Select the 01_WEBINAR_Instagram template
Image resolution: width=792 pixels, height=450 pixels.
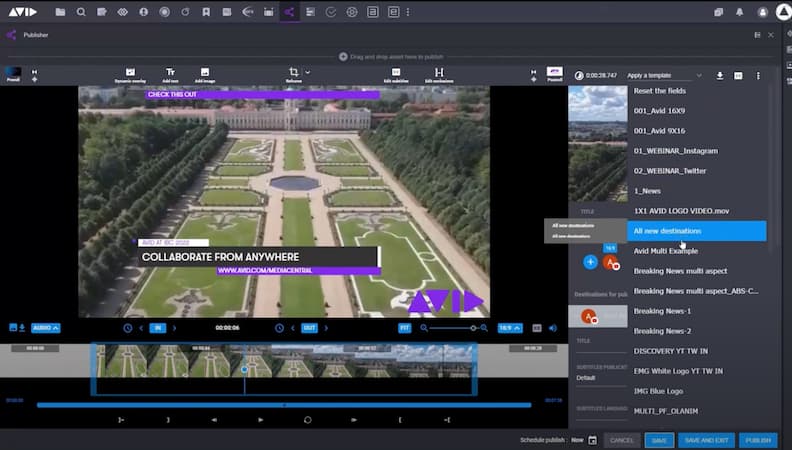tap(677, 150)
